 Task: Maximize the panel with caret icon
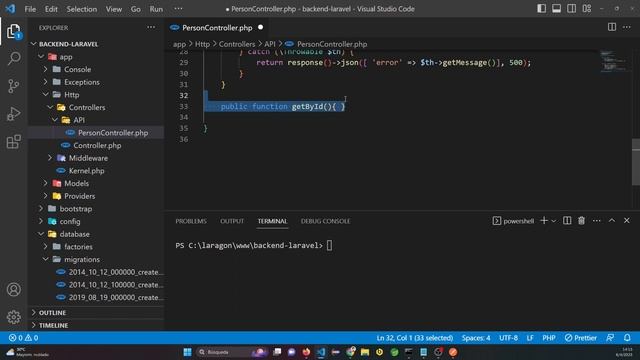612,220
